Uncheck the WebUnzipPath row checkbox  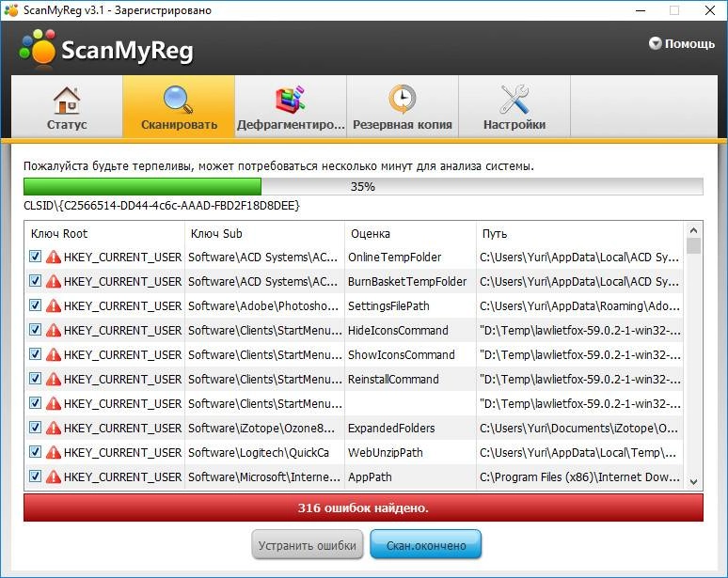point(36,452)
